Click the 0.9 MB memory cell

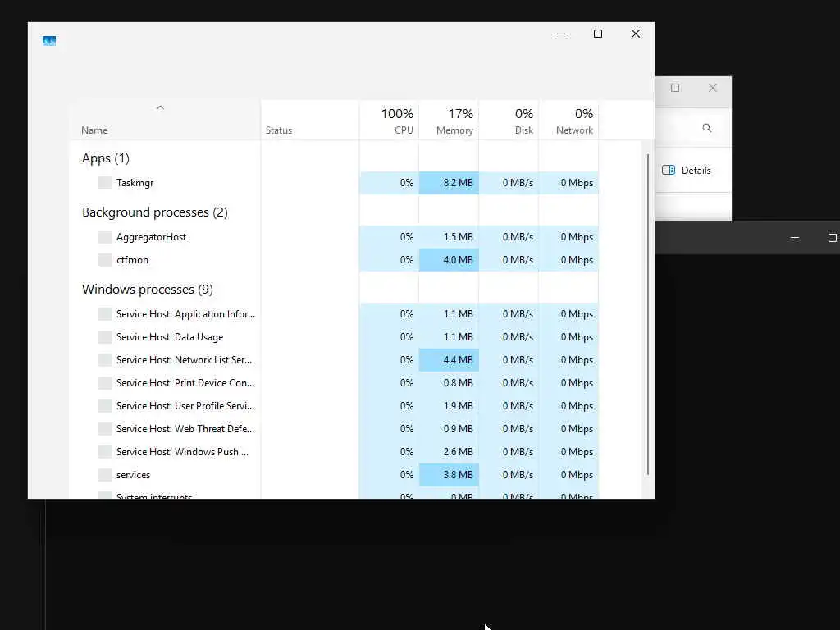coord(449,429)
